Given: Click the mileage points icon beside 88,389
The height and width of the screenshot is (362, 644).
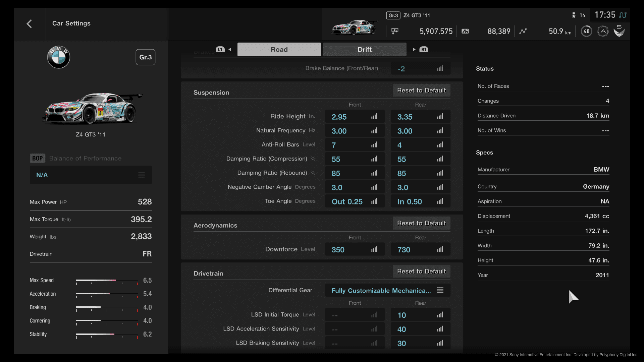Looking at the screenshot, I should pos(465,31).
